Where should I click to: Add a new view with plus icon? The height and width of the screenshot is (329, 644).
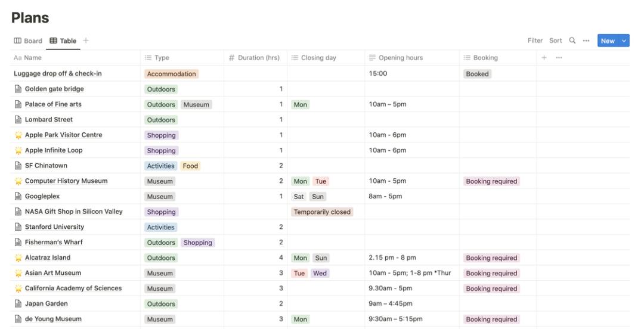pyautogui.click(x=86, y=41)
